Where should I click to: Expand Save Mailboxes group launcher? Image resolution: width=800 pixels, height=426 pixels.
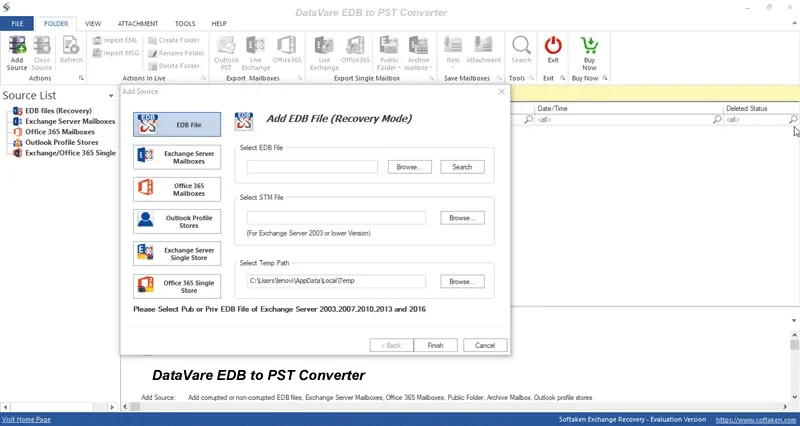pyautogui.click(x=499, y=78)
